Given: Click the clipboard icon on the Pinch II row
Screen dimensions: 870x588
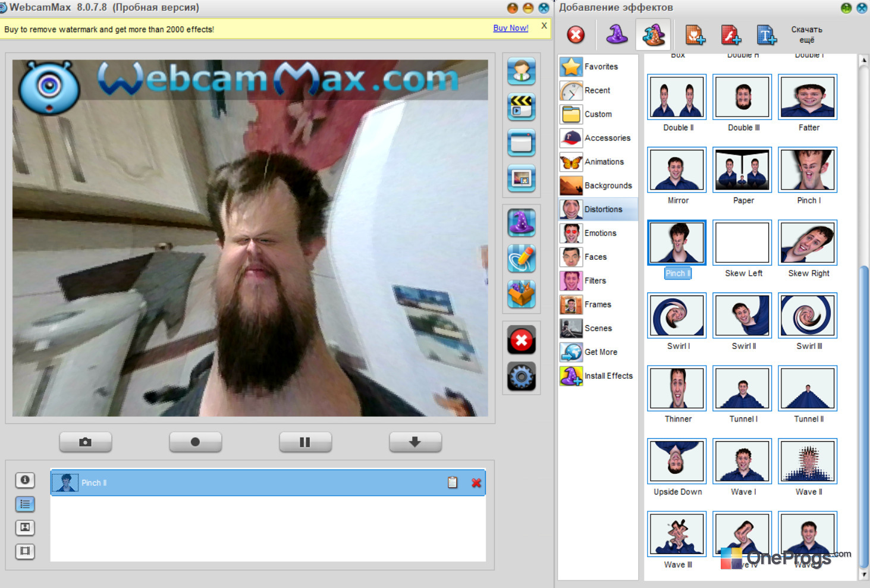Looking at the screenshot, I should pos(453,483).
